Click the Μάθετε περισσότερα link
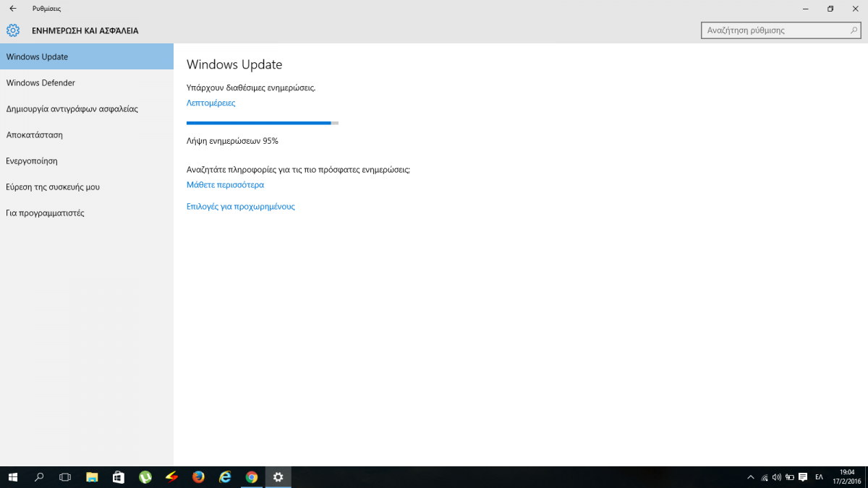Image resolution: width=868 pixels, height=488 pixels. pyautogui.click(x=225, y=184)
